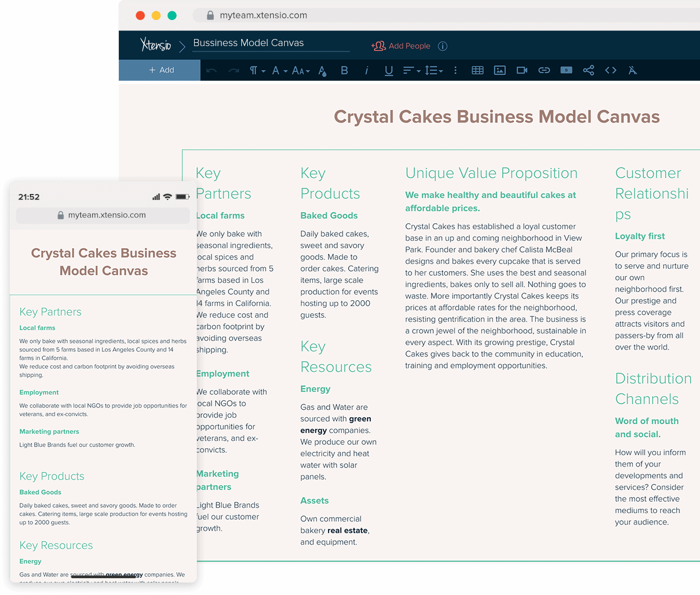Insert a table using the table icon
This screenshot has height=595, width=700.
point(478,70)
